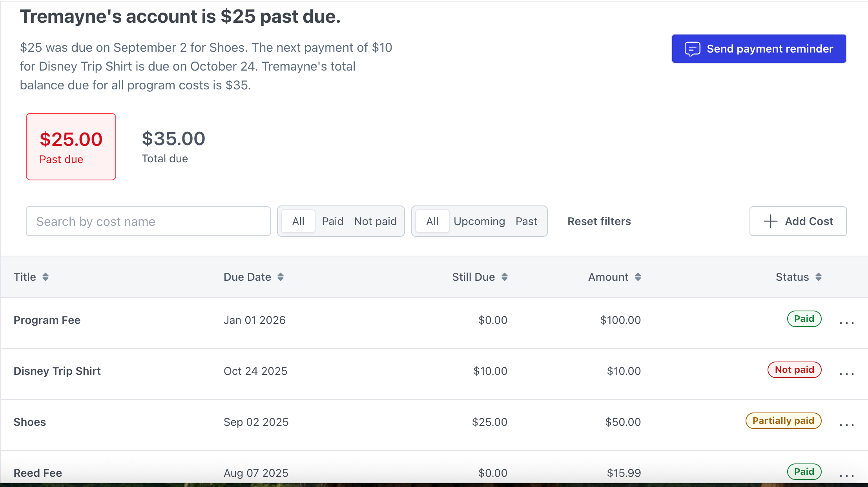Open the Shoes row options ellipsis
Screen dimensions: 868x487
[846, 424]
